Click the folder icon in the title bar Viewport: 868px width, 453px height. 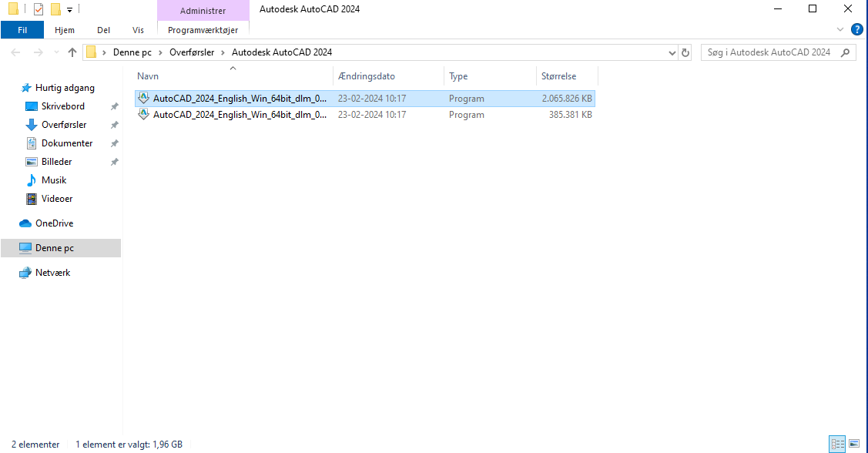click(x=14, y=9)
